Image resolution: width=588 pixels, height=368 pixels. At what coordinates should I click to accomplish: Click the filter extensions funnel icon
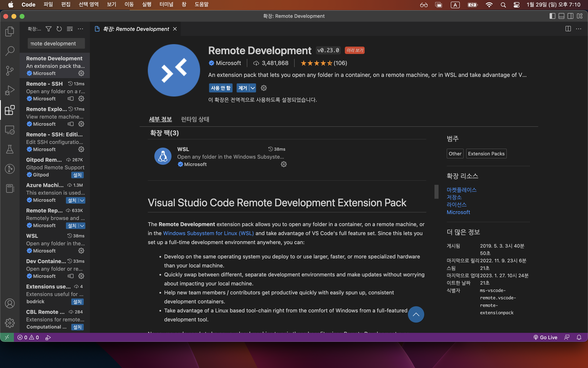[49, 29]
